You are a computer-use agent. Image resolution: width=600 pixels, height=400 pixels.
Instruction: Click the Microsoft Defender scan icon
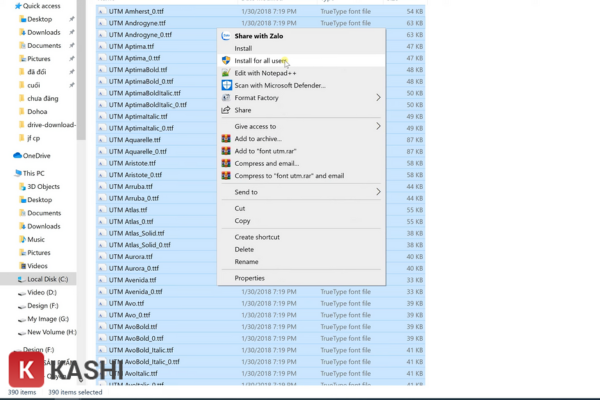[x=226, y=85]
